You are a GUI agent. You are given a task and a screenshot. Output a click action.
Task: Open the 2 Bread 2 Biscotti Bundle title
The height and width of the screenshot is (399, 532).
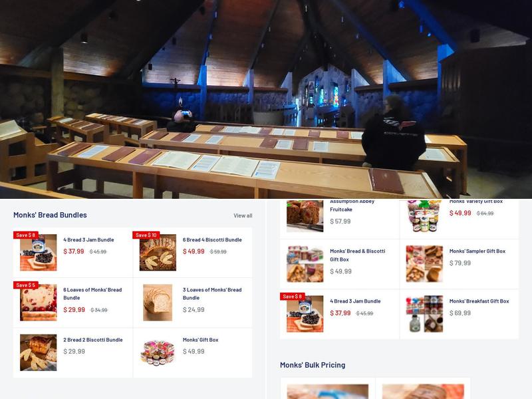pos(93,340)
